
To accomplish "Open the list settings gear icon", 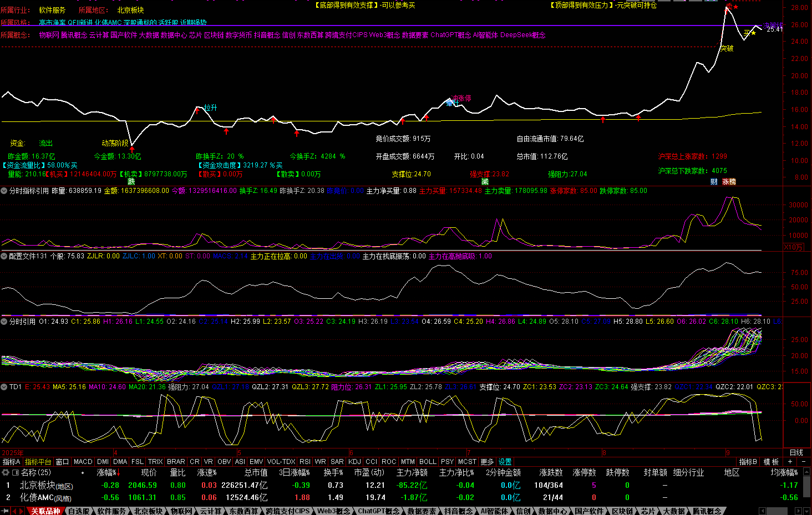I will click(x=6, y=473).
